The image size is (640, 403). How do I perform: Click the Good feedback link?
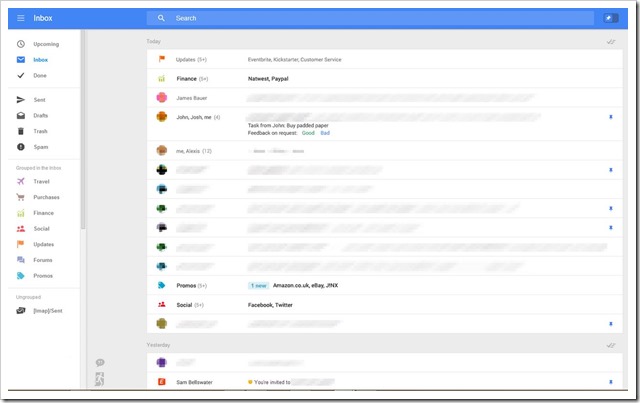tap(308, 132)
